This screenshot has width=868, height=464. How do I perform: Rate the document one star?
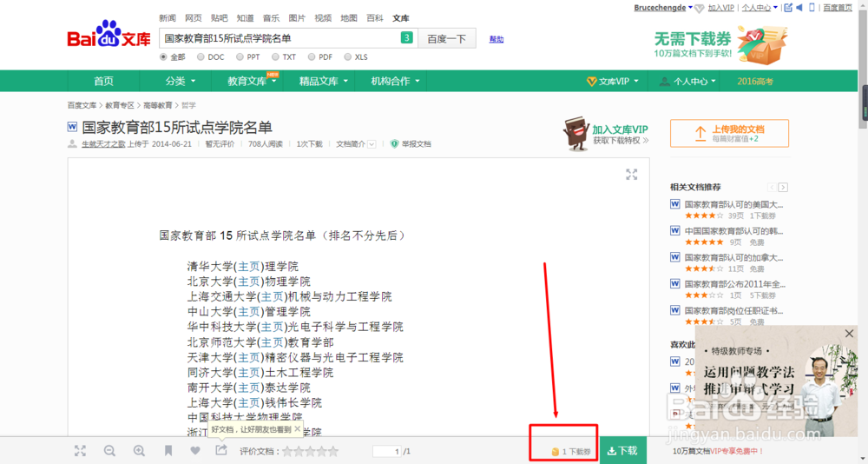click(x=287, y=451)
